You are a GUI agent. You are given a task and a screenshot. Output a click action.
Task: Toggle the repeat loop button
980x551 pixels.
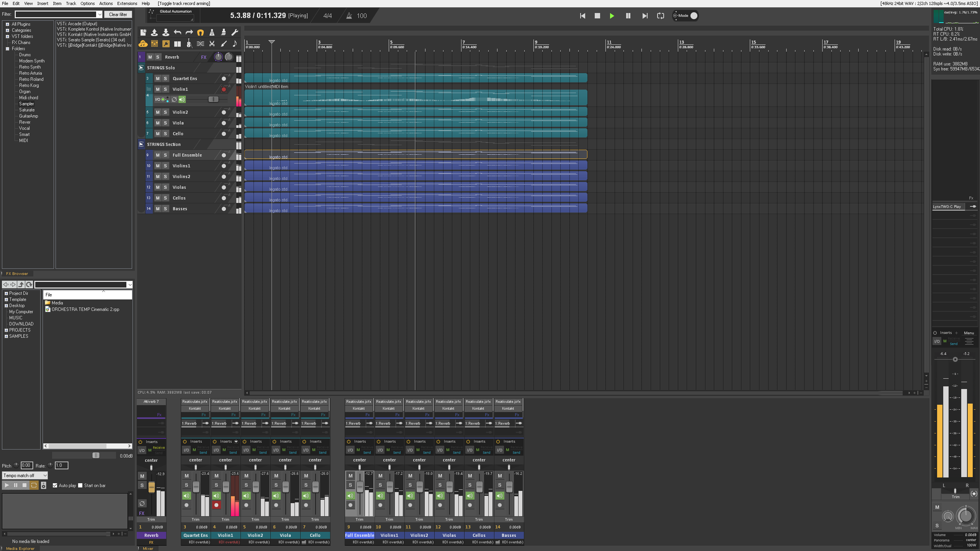pos(660,16)
